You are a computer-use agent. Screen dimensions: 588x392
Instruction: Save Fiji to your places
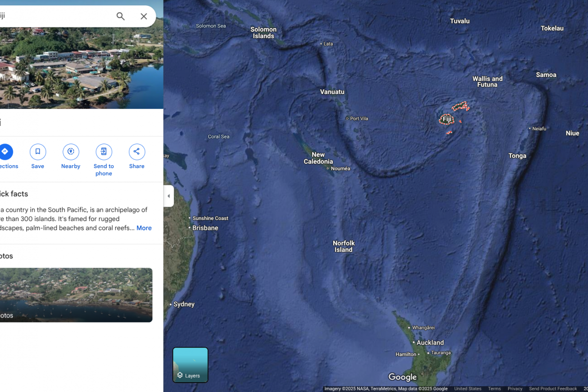click(x=38, y=152)
